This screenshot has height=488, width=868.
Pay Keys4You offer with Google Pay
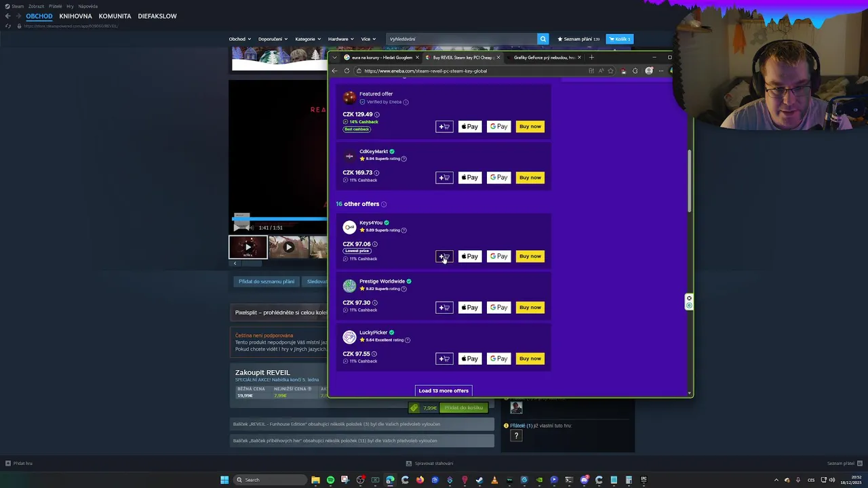[499, 256]
